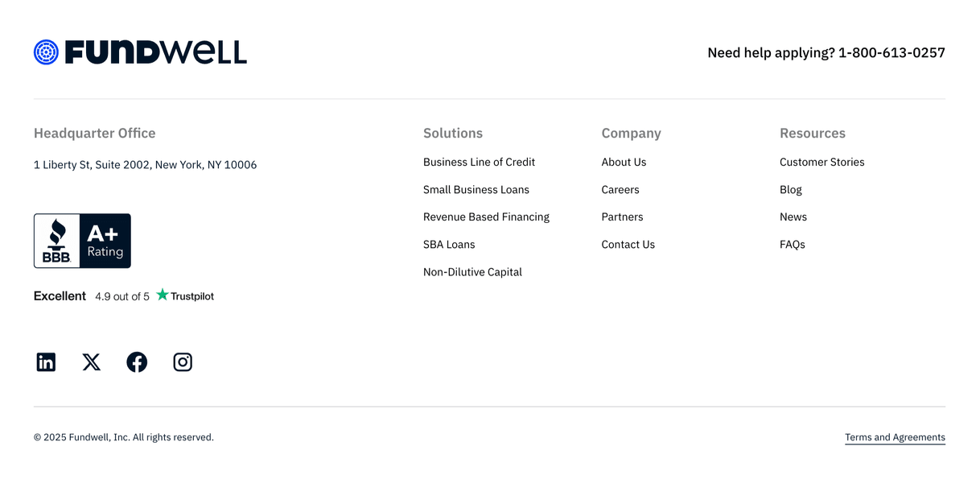Browse Careers at Fundwell
Screen dimensions: 980x483
point(620,189)
